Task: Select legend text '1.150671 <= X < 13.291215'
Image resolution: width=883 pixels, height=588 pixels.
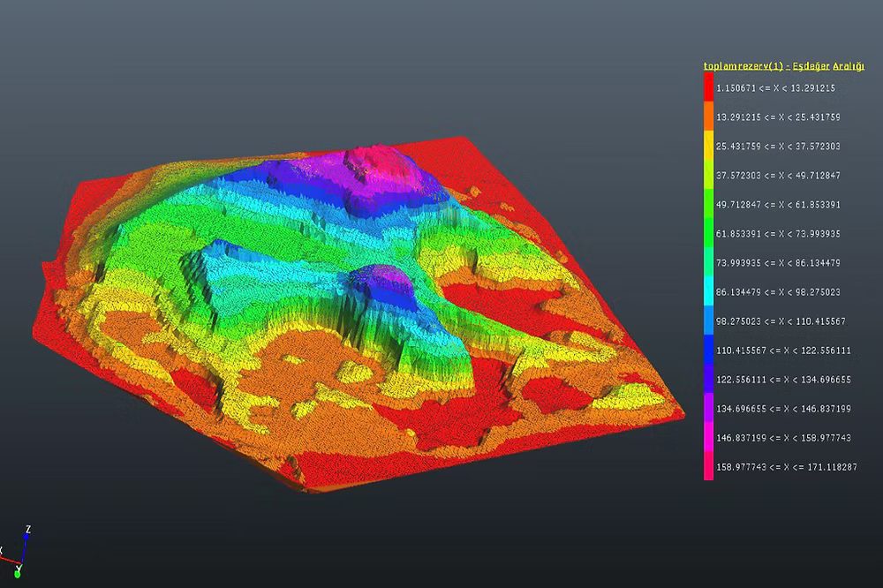Action: click(775, 88)
